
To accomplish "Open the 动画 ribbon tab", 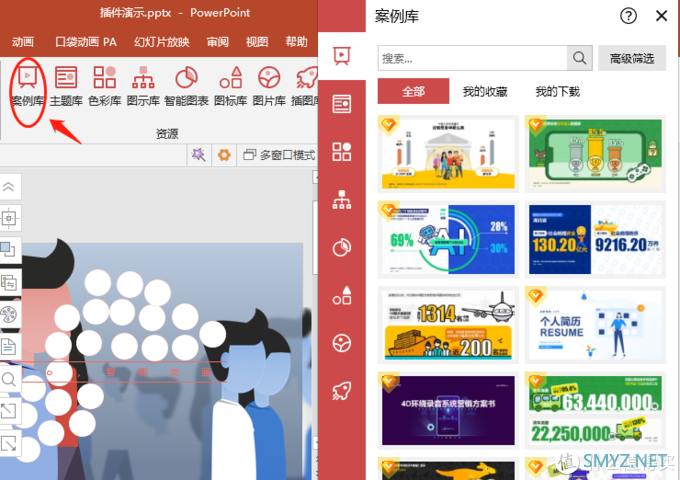I will [x=23, y=42].
